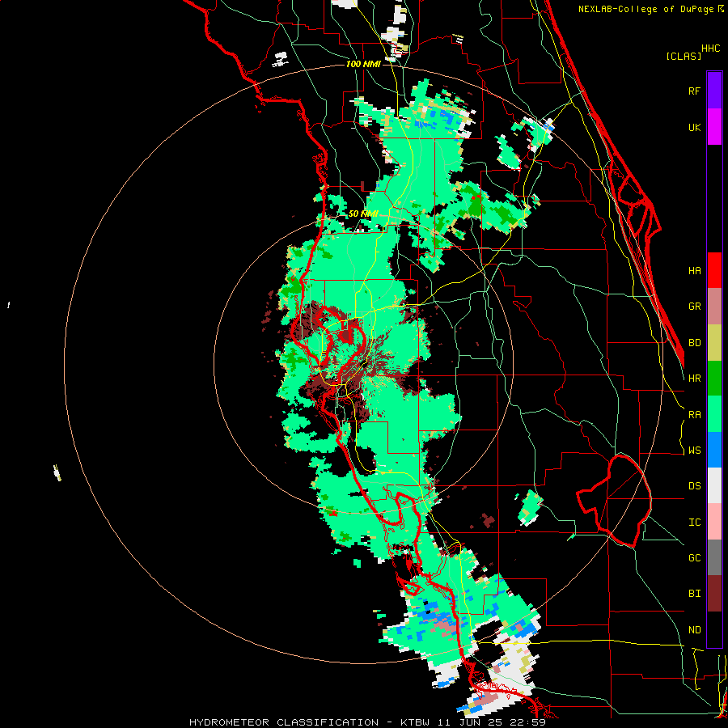728x728 pixels.
Task: Click the [CLAS] units label
Action: point(684,56)
